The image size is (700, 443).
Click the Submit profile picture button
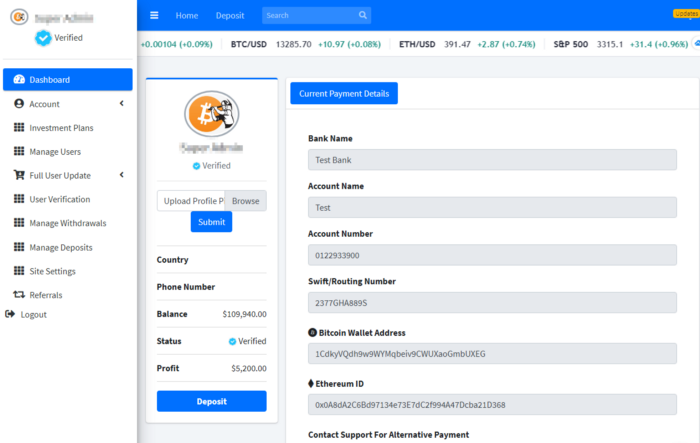coord(212,222)
